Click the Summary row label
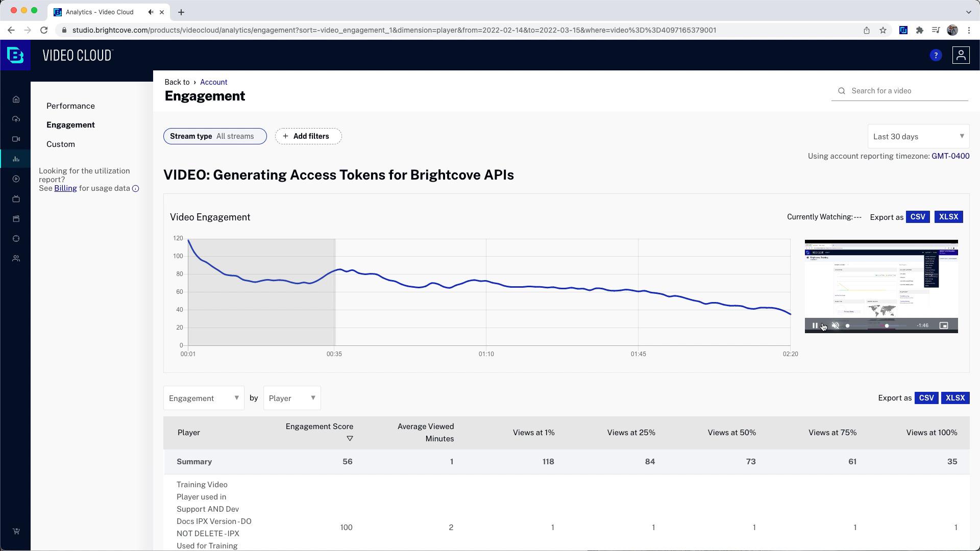Screen dimensions: 980x551 click(194, 462)
